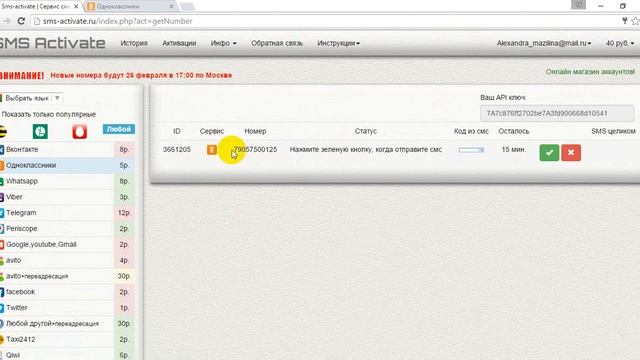Open account dropdown Alexandra_mazilina@mail.ru
The image size is (640, 360).
(544, 43)
